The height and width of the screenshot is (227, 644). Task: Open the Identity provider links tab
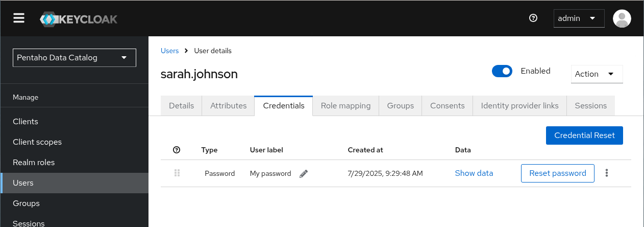[519, 106]
